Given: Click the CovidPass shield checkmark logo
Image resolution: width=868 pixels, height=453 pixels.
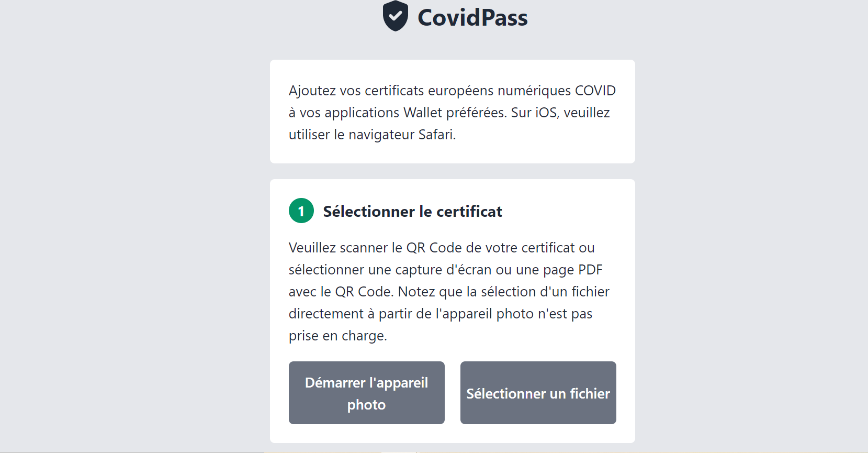Looking at the screenshot, I should (395, 16).
